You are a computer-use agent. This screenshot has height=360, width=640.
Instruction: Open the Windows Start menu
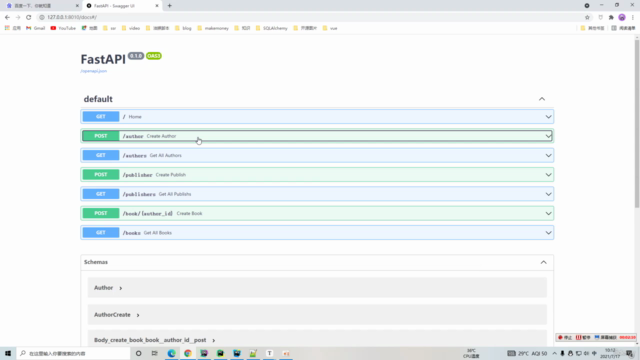pyautogui.click(x=8, y=353)
